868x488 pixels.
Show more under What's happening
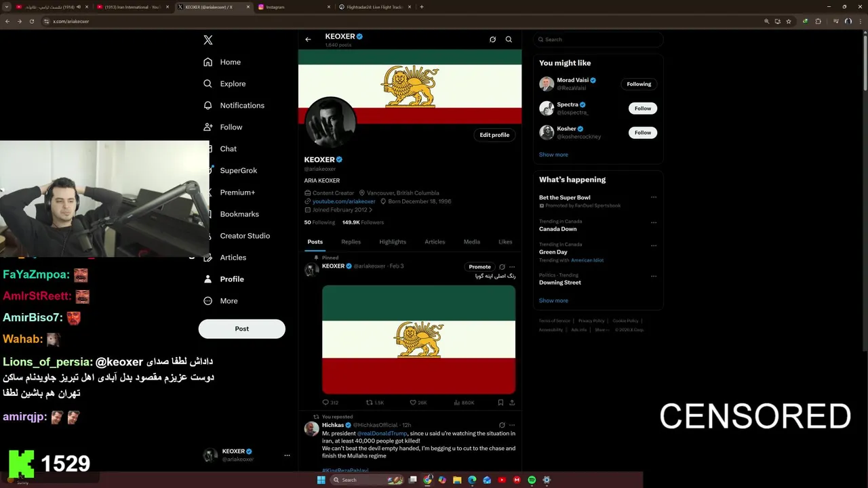553,300
